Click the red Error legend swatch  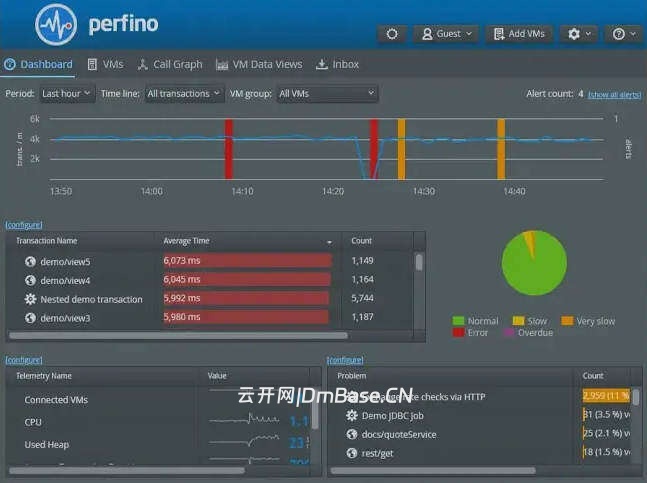click(458, 332)
